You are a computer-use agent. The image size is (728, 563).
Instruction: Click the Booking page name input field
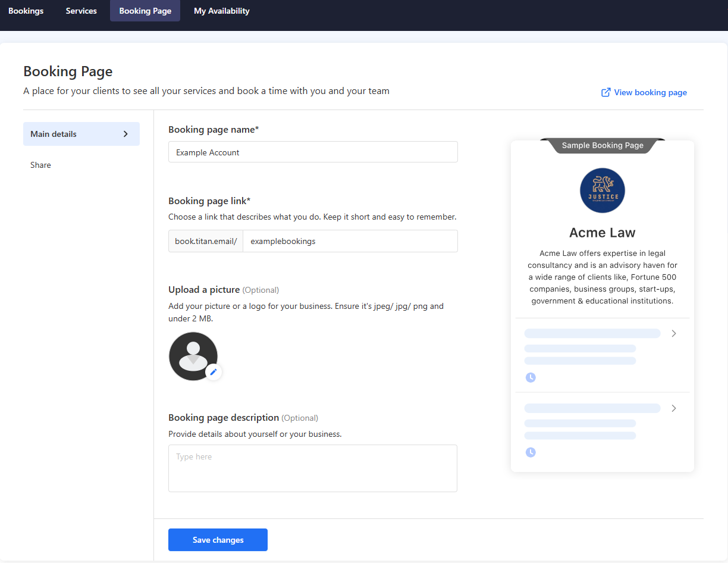tap(313, 152)
